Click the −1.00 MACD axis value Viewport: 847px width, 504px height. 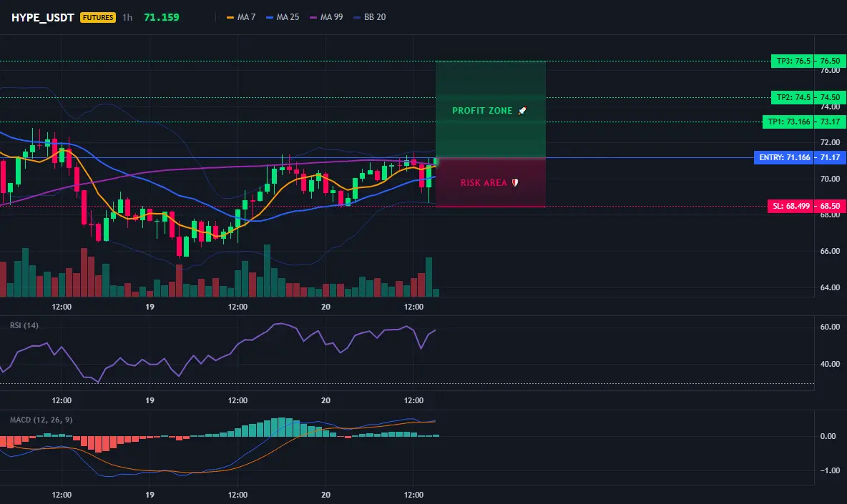(x=829, y=470)
